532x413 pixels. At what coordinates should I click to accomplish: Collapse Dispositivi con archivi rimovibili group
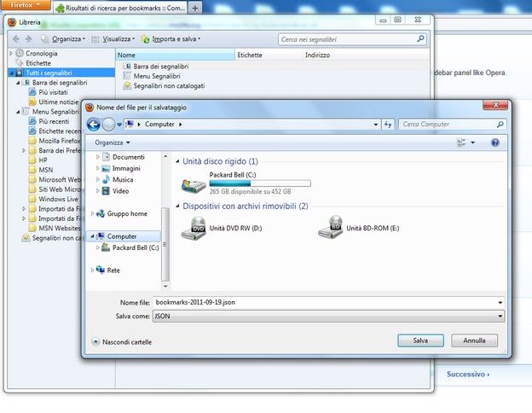point(177,206)
